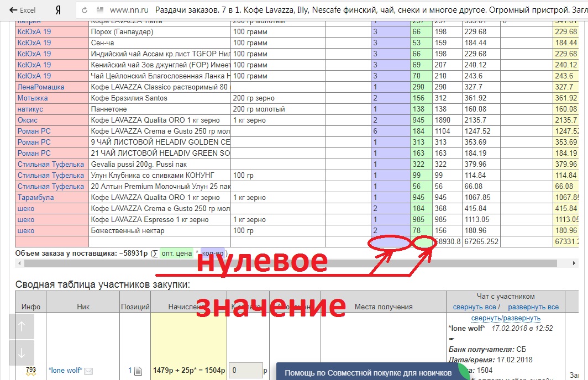
Task: Select "9 ЧАЙ ЛИСТОВОЙ HELADIV GOLDEN" cell
Action: 160,142
